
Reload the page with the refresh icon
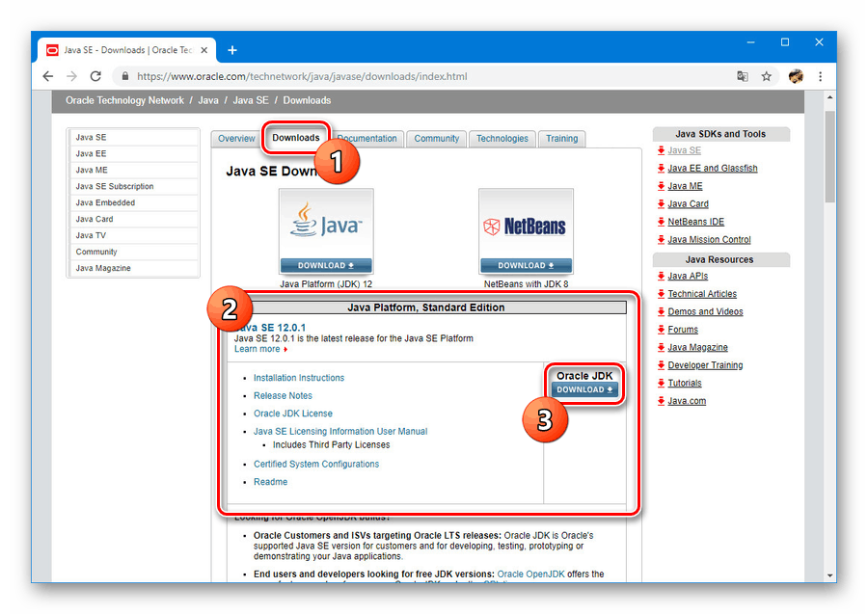tap(95, 76)
